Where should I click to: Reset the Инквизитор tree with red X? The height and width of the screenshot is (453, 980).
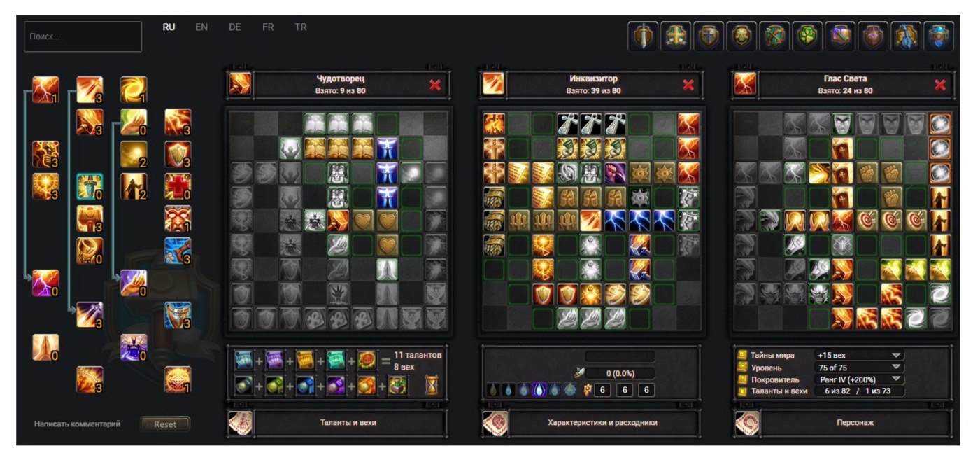pos(688,85)
